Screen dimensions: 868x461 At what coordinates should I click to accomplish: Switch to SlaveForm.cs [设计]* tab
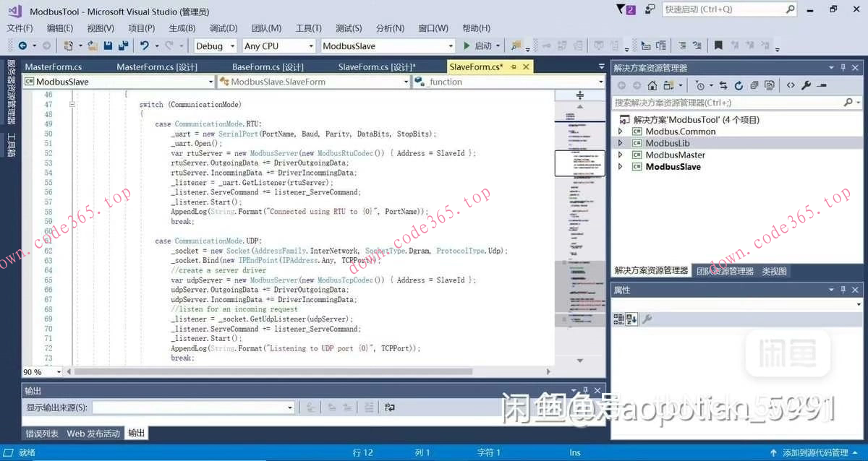click(377, 66)
